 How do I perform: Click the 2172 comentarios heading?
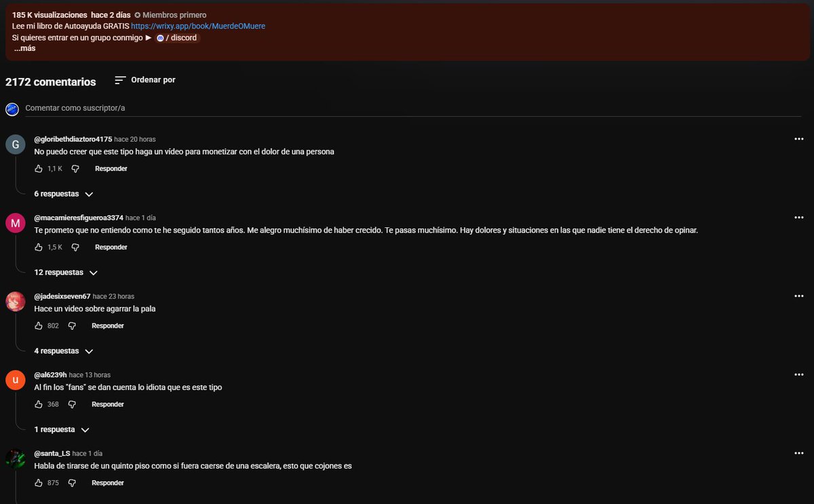(x=51, y=82)
